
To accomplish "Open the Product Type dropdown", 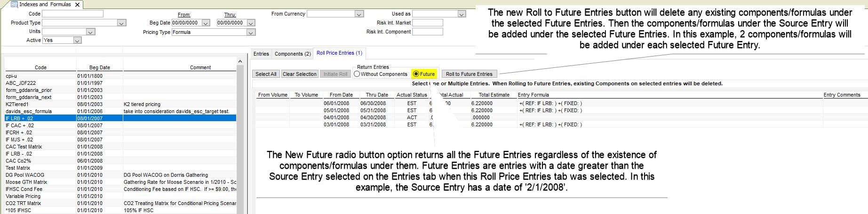I will coord(121,23).
